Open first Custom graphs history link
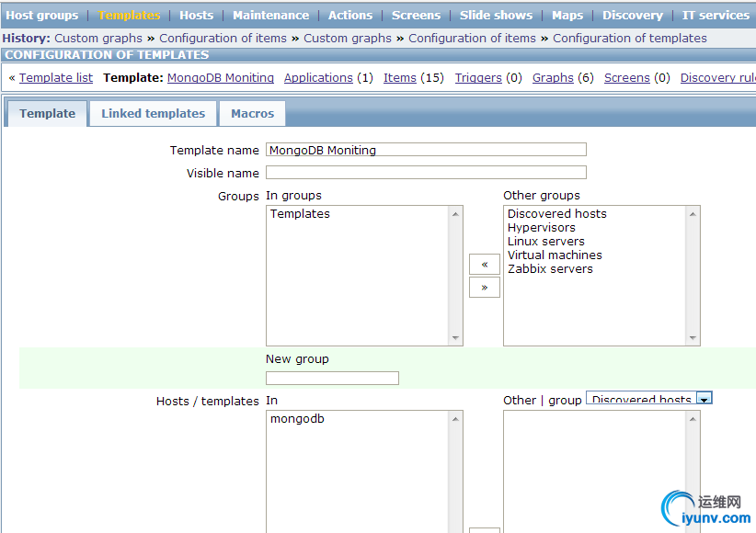 tap(98, 38)
